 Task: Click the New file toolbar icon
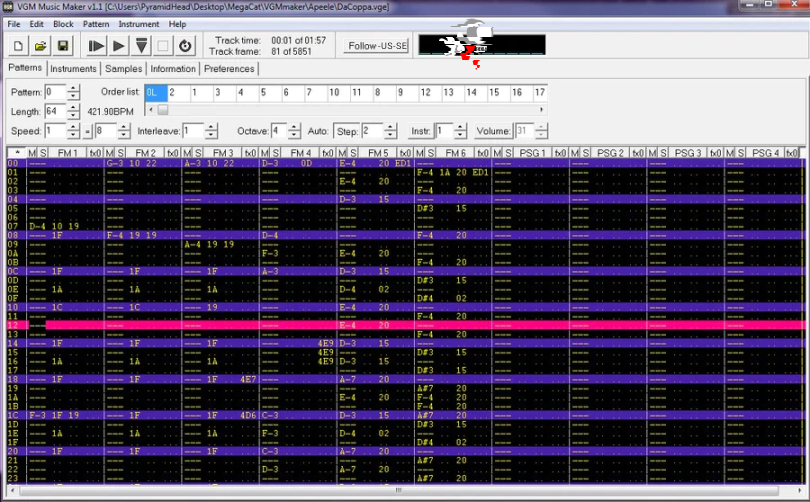click(19, 46)
